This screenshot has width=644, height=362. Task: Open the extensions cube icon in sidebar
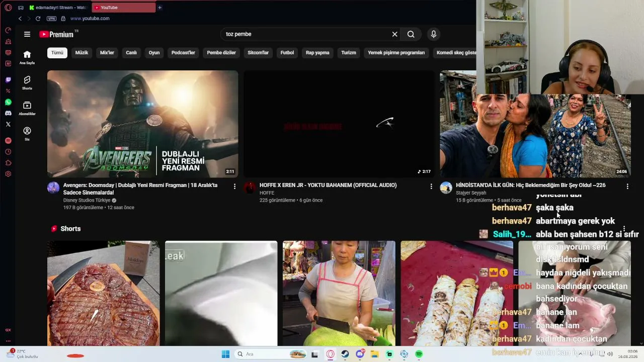(x=8, y=163)
